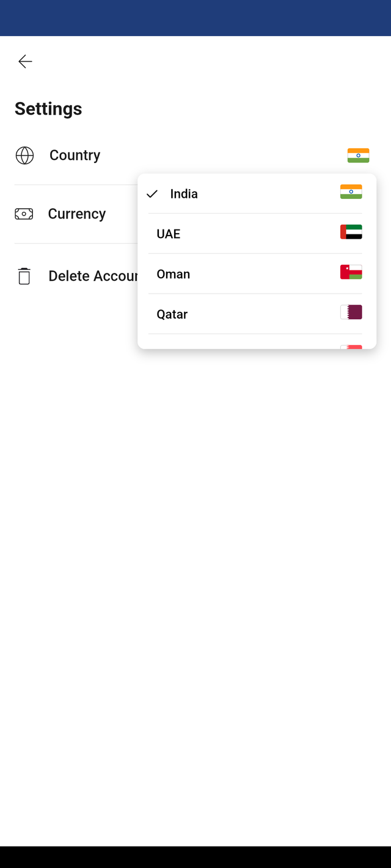Click the Oman flag icon

[351, 272]
